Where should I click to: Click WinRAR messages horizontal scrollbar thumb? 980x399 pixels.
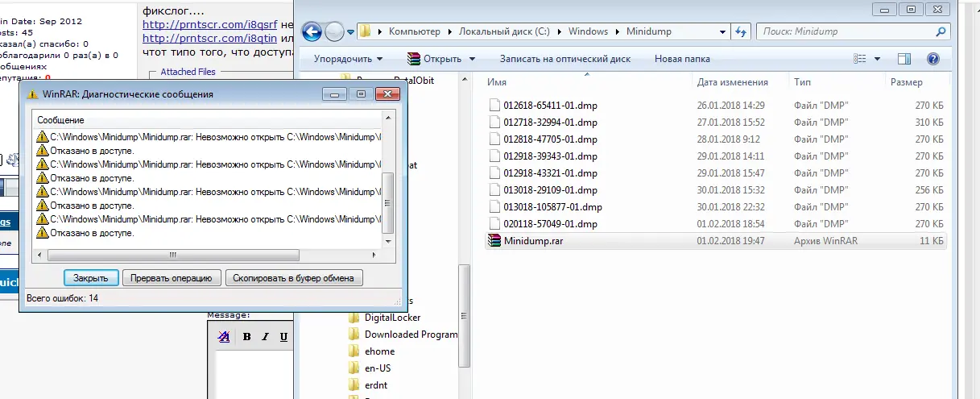click(x=172, y=255)
